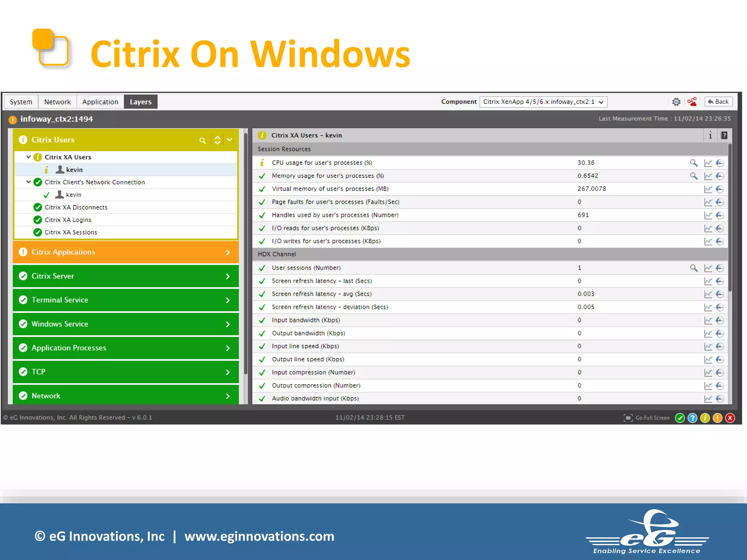Click magnifier for Memory usage row
Viewport: 747px width, 560px height.
694,176
